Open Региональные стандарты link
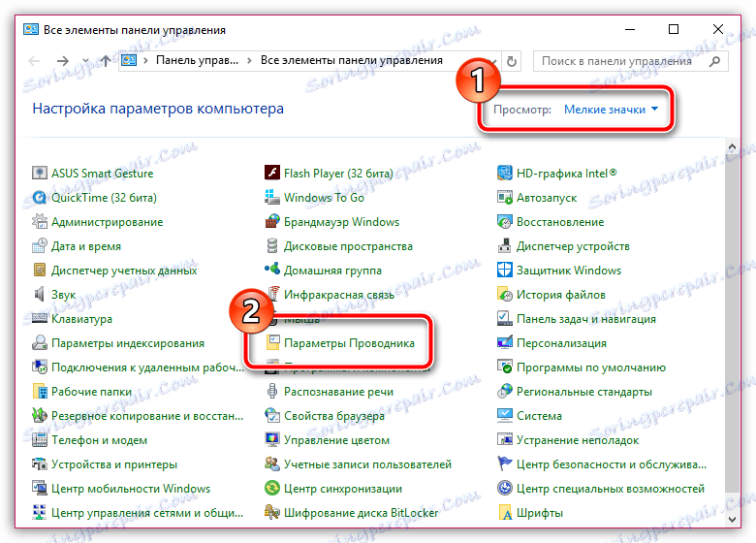Screen dimensions: 756x543 pyautogui.click(x=583, y=392)
